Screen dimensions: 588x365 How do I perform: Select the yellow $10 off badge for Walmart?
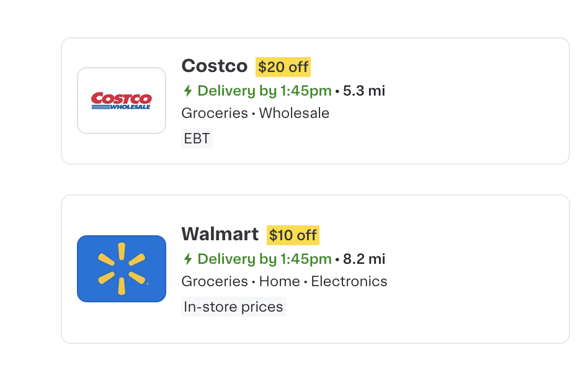pyautogui.click(x=294, y=235)
